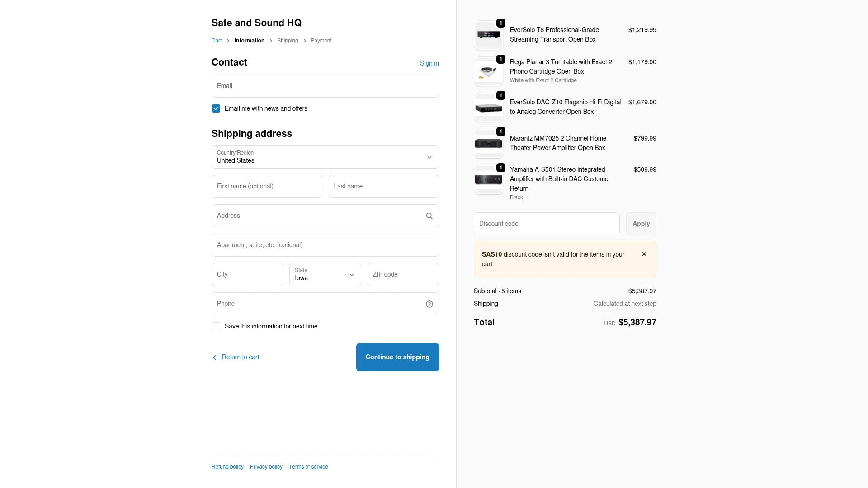Screen dimensions: 868x488
Task: Click the Apply button for the discount code
Action: click(641, 224)
